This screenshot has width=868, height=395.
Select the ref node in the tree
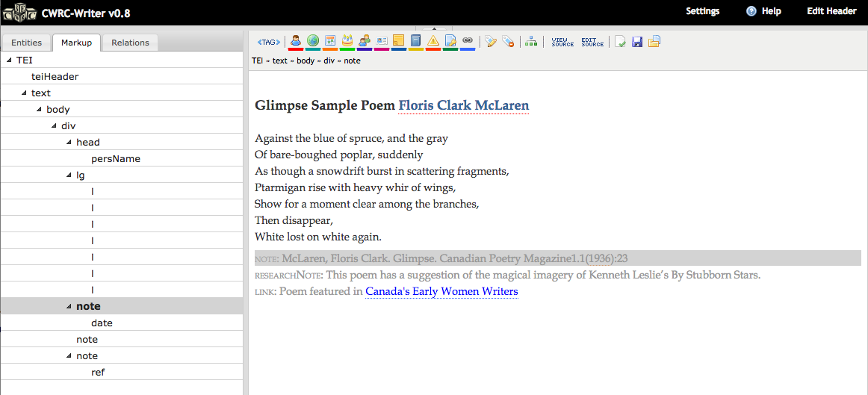tap(98, 373)
